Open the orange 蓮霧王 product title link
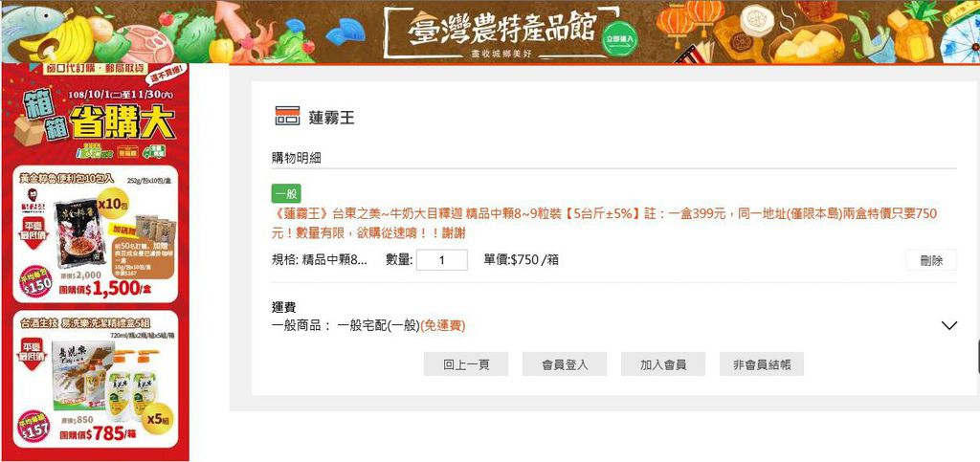The width and height of the screenshot is (980, 462). (605, 224)
